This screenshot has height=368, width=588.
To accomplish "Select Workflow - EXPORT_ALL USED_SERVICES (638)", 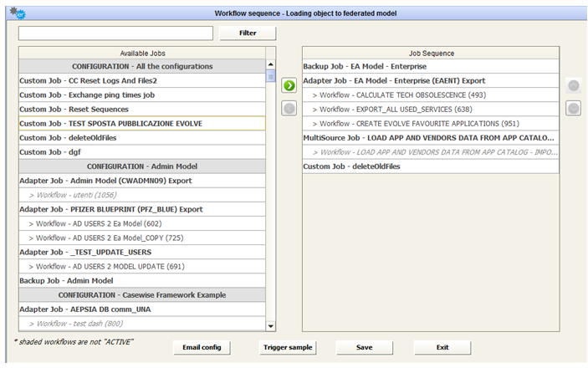I will click(431, 110).
